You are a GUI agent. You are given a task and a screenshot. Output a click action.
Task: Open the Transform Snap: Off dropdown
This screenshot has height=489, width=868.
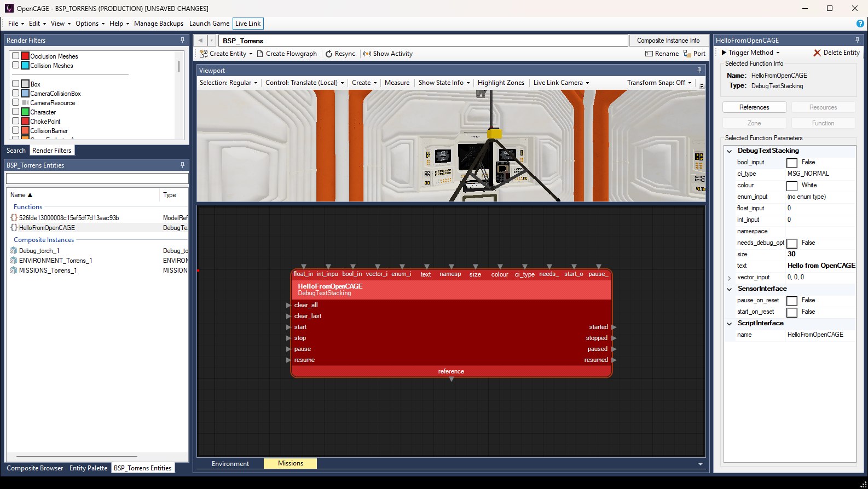(659, 83)
